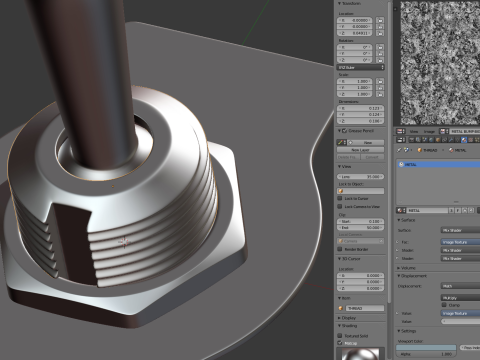The image size is (480, 360).
Task: Open the image editor type selector
Action: pos(401,132)
